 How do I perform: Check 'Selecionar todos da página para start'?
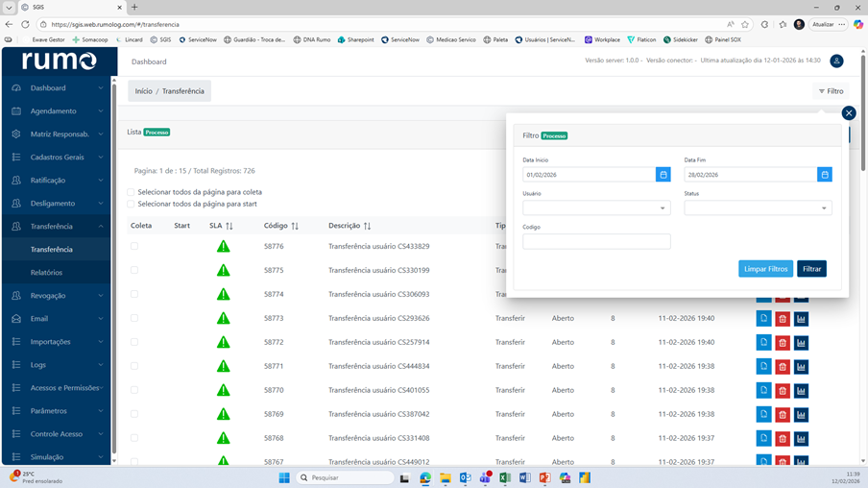[x=132, y=205]
